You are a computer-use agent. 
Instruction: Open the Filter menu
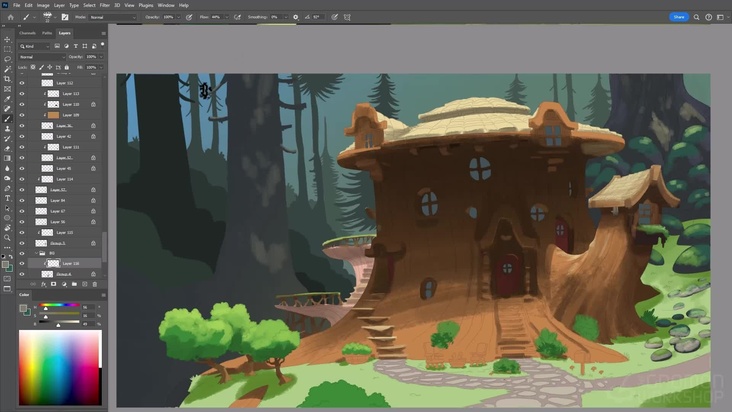pyautogui.click(x=105, y=5)
